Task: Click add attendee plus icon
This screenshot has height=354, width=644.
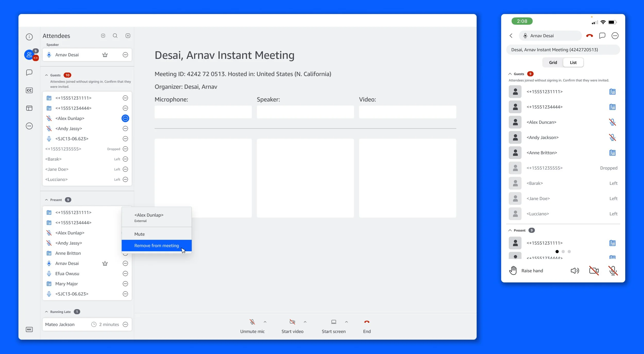Action: coord(103,36)
